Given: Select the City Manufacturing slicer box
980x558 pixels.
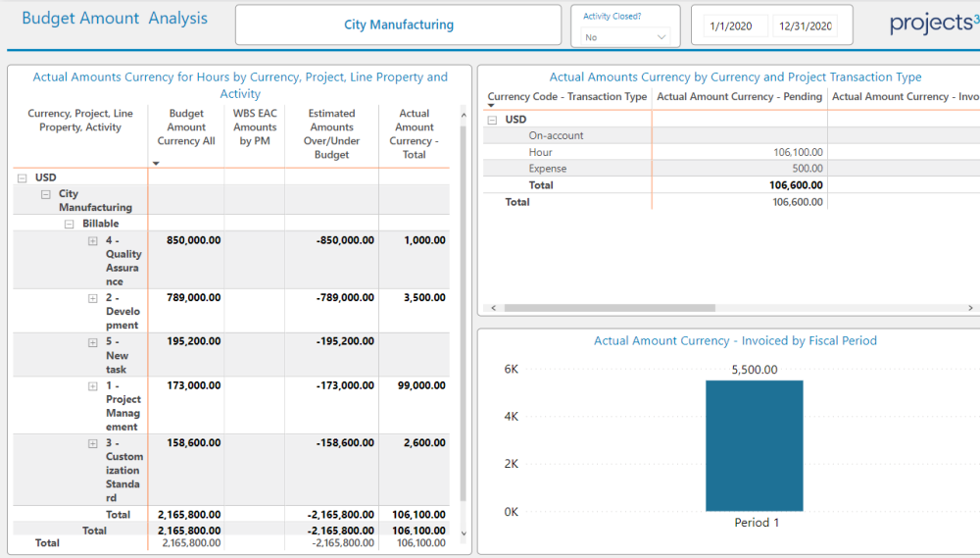Looking at the screenshot, I should pos(398,25).
